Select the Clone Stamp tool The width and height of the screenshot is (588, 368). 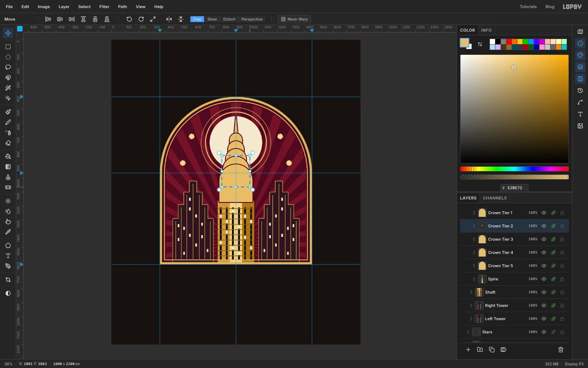(8, 177)
